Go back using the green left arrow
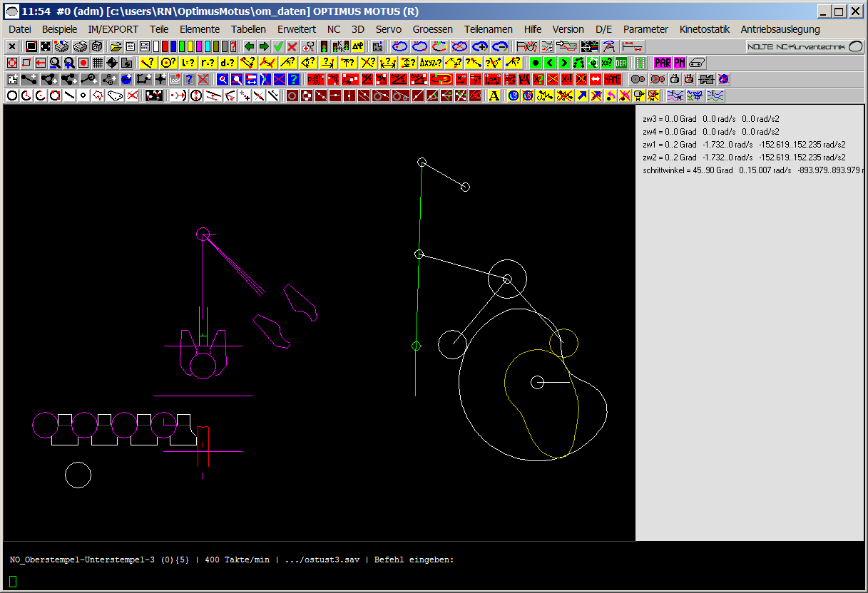Screen dimensions: 868x593 pos(249,46)
